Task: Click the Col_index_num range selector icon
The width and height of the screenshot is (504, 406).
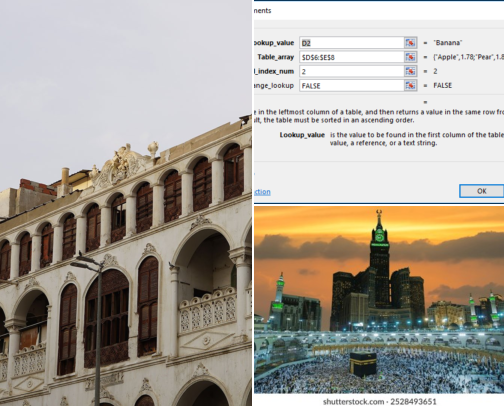Action: pyautogui.click(x=410, y=71)
